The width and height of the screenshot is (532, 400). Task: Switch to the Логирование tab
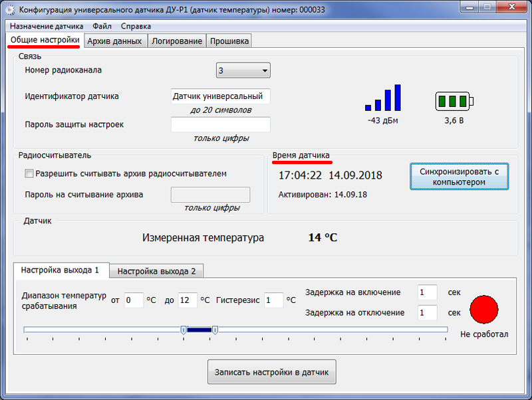click(x=177, y=41)
